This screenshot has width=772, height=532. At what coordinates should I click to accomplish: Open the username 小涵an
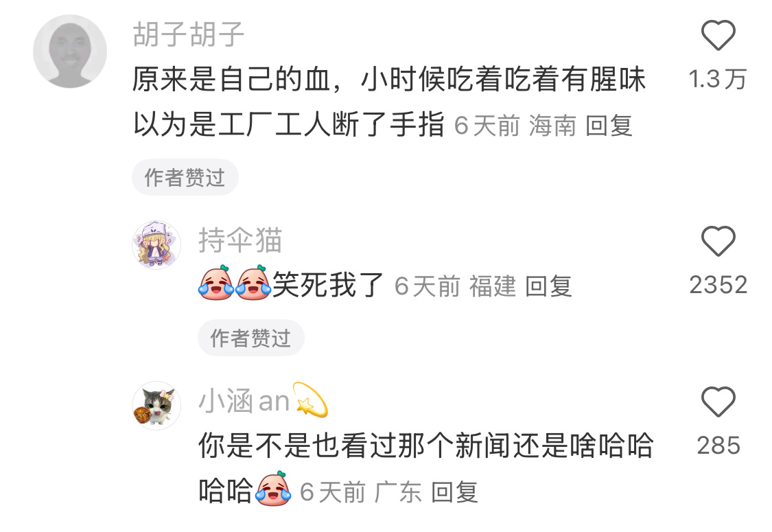244,401
